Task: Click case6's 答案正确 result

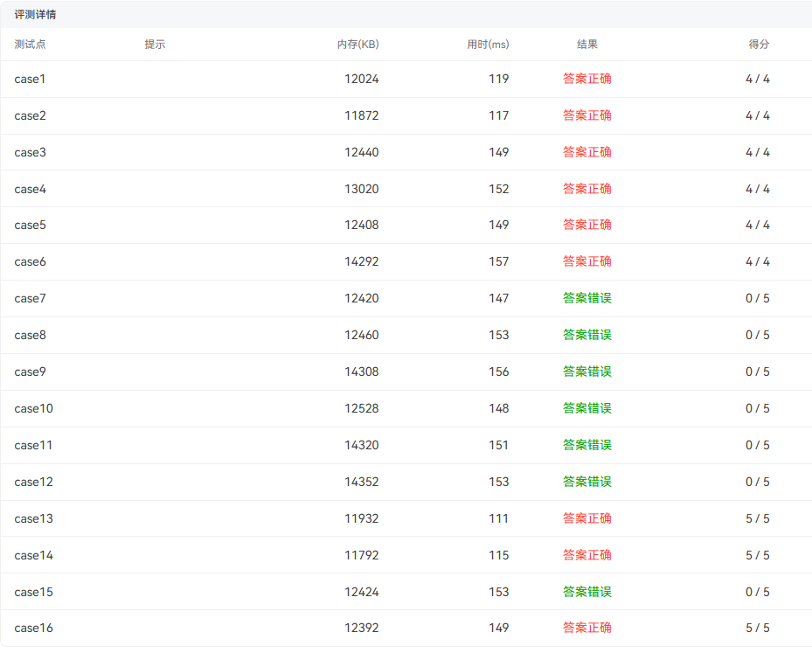Action: point(587,261)
